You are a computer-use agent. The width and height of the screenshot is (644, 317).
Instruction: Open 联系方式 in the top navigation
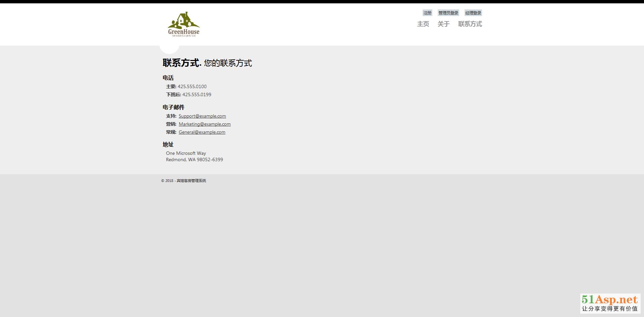click(470, 24)
